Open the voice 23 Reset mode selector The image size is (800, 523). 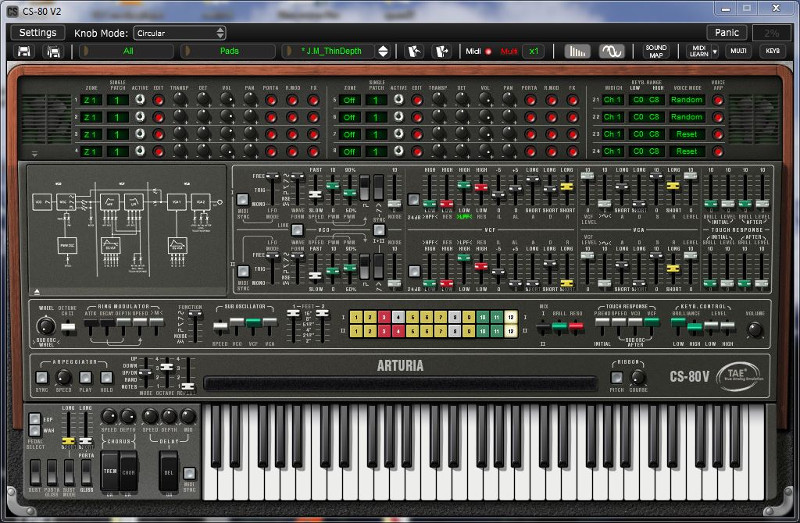(687, 134)
